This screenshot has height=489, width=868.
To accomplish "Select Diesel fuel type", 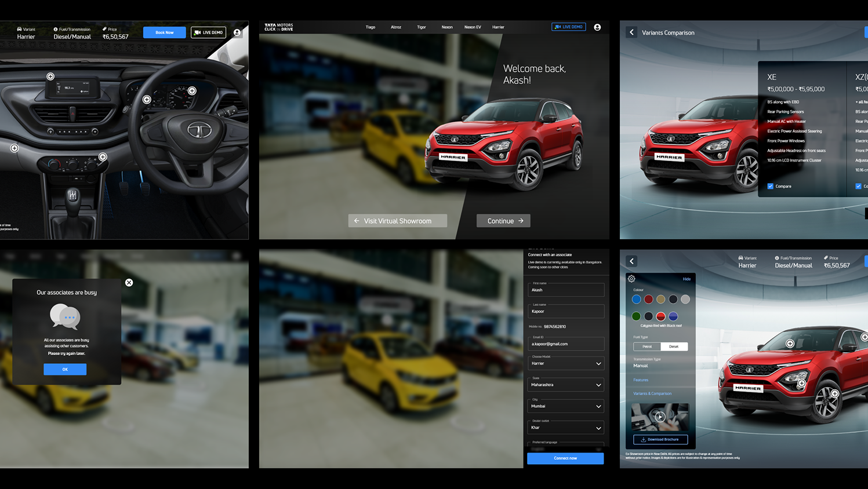I will point(674,346).
